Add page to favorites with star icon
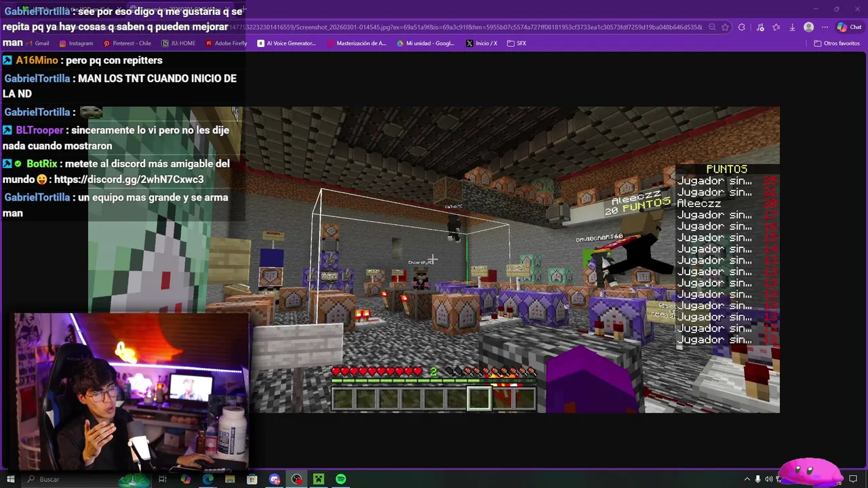Image resolution: width=868 pixels, height=488 pixels. coord(725,27)
